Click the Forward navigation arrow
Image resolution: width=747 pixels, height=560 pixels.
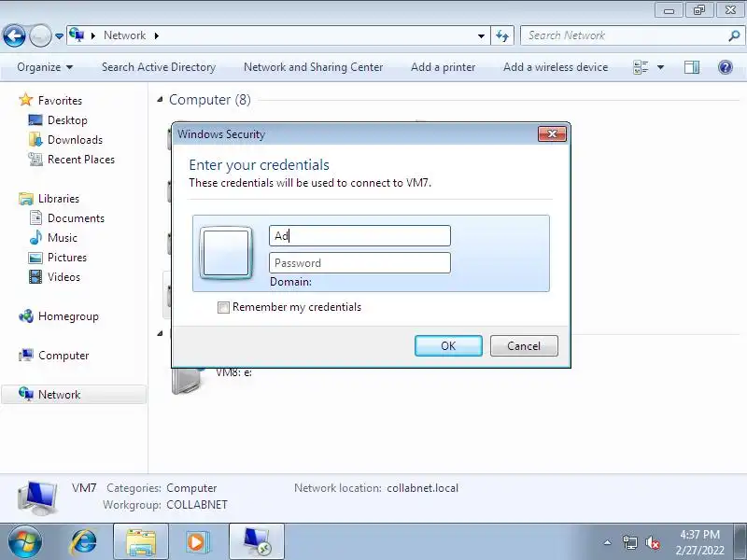click(40, 35)
